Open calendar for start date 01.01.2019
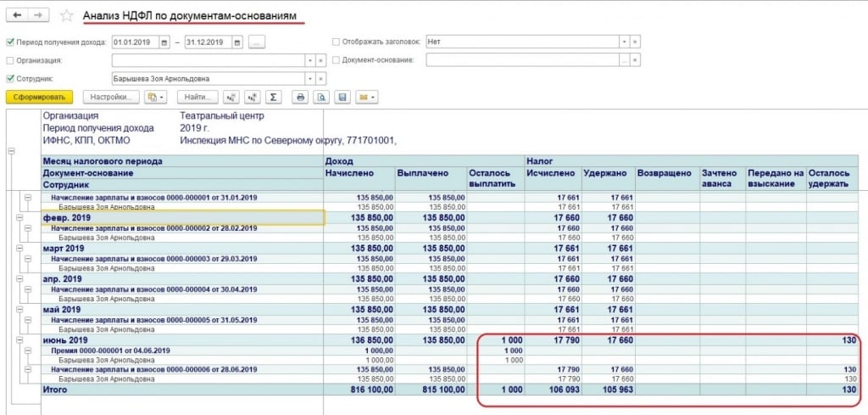 [x=165, y=42]
